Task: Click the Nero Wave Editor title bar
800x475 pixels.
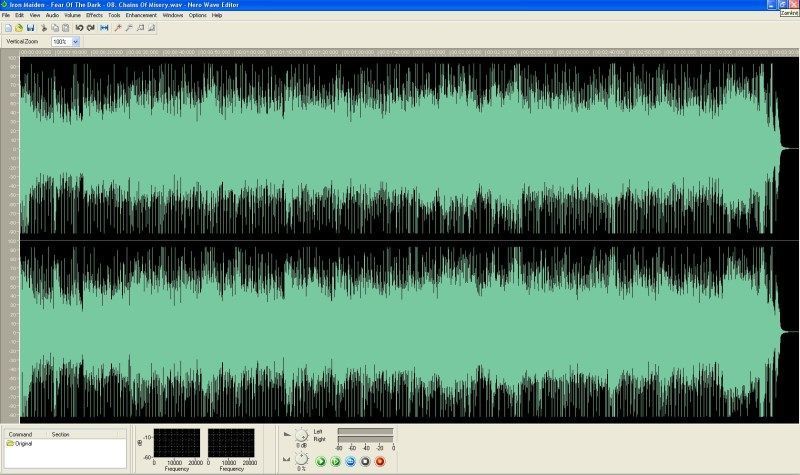Action: tap(383, 5)
